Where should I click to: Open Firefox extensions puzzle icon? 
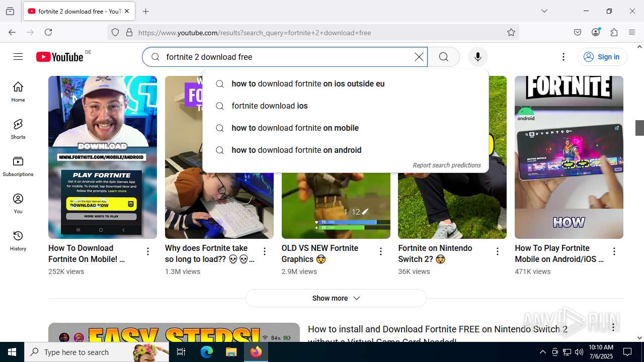(614, 32)
